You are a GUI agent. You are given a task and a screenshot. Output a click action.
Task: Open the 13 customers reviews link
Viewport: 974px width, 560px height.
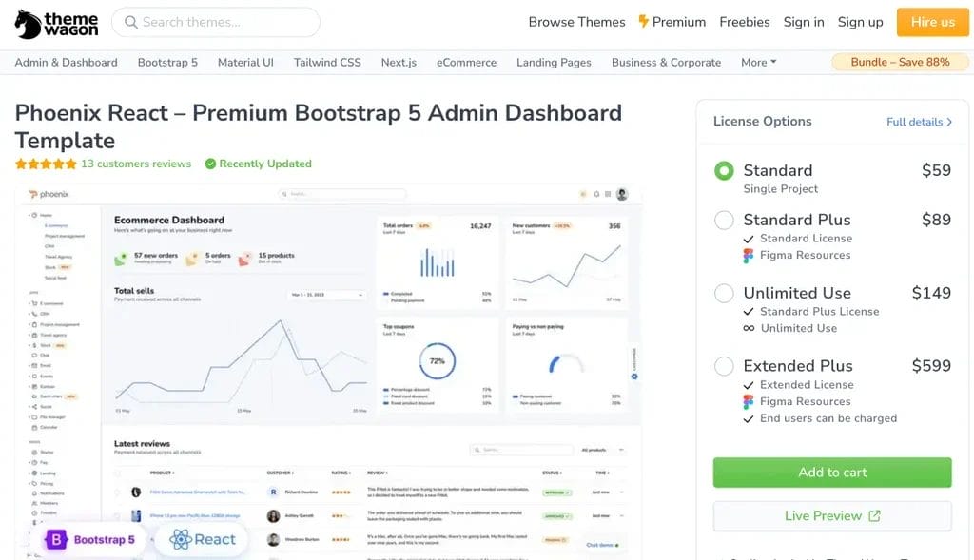[x=136, y=164]
